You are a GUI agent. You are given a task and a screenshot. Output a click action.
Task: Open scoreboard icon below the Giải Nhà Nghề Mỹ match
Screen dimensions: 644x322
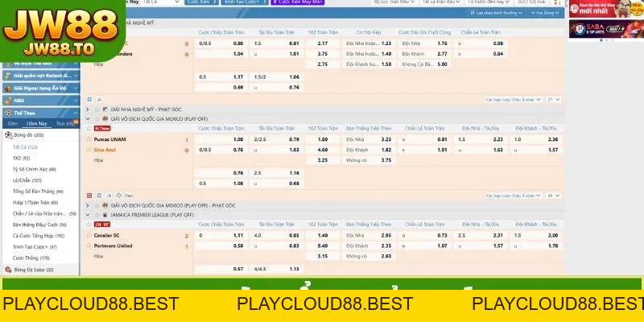[x=89, y=100]
